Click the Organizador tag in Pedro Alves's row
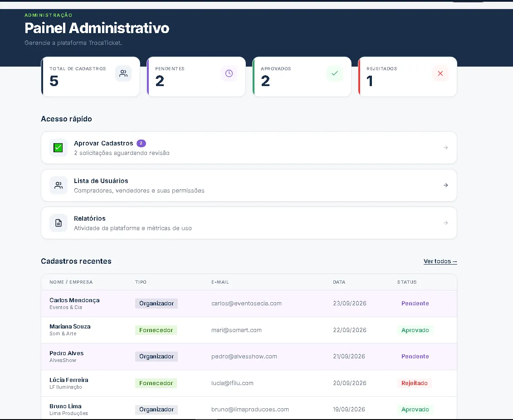 156,356
